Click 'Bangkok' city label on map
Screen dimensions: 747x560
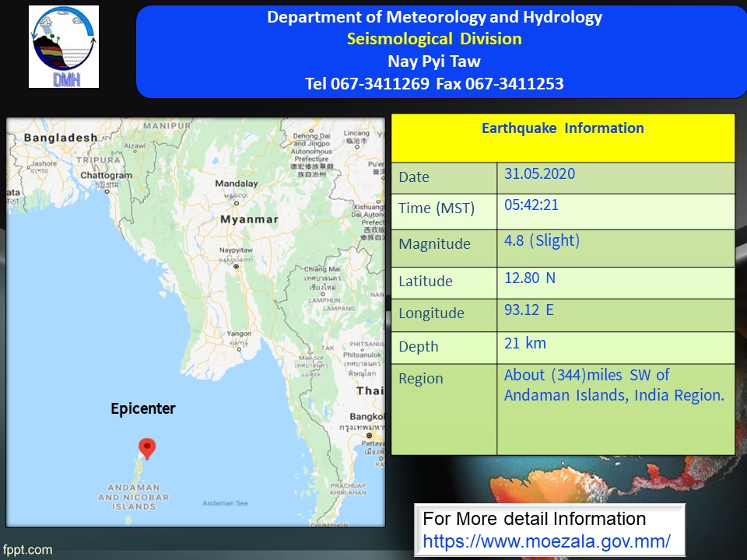366,417
